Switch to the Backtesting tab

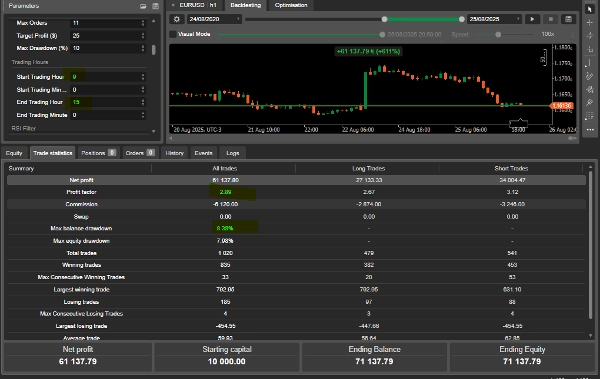[245, 5]
